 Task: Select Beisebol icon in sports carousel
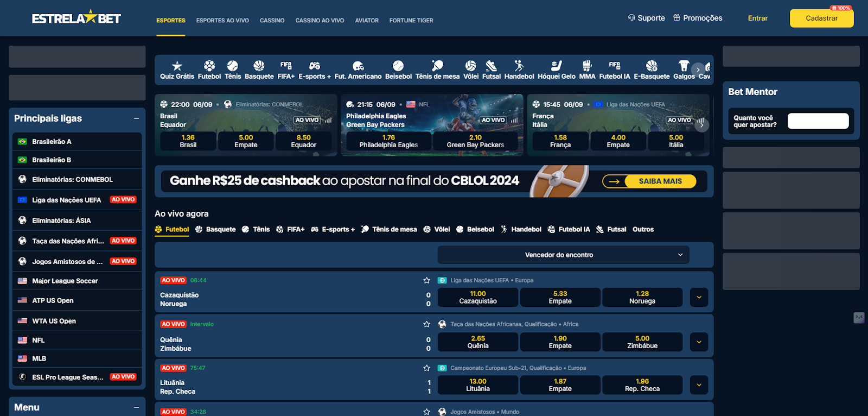tap(398, 66)
